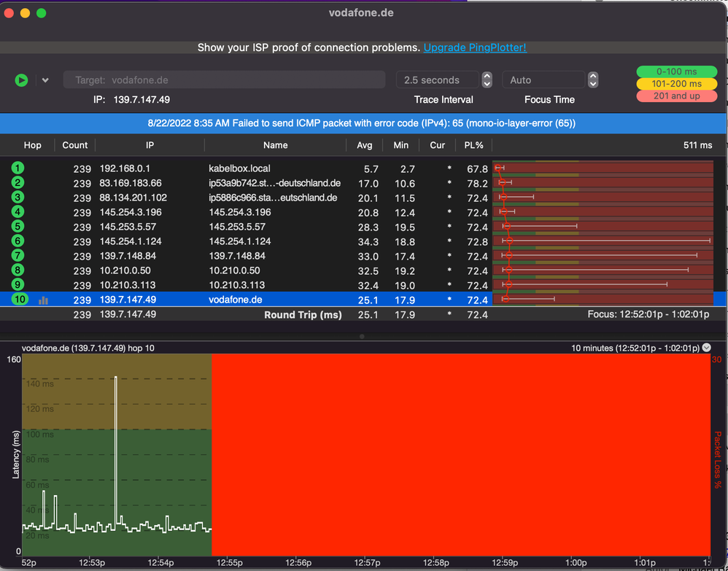Click the Min column header
The image size is (728, 571).
[x=400, y=145]
